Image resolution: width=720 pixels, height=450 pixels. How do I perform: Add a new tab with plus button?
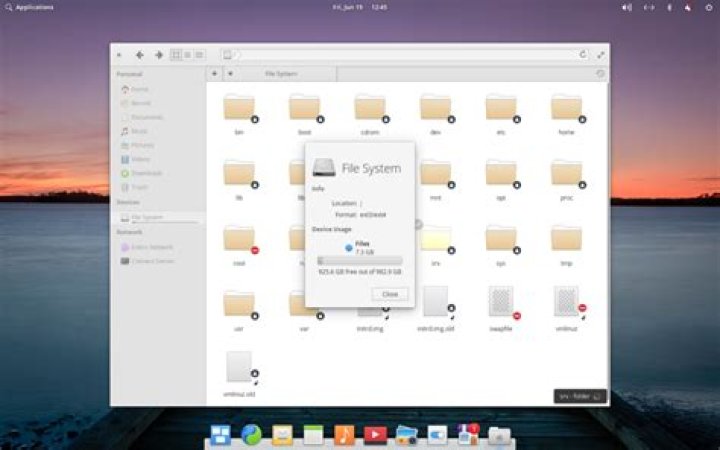(214, 74)
